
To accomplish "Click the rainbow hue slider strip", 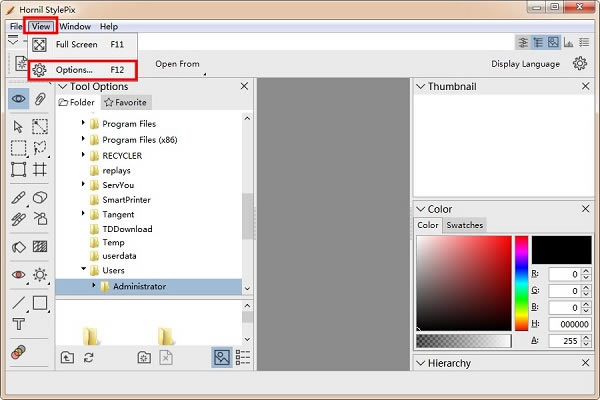I will coord(521,284).
